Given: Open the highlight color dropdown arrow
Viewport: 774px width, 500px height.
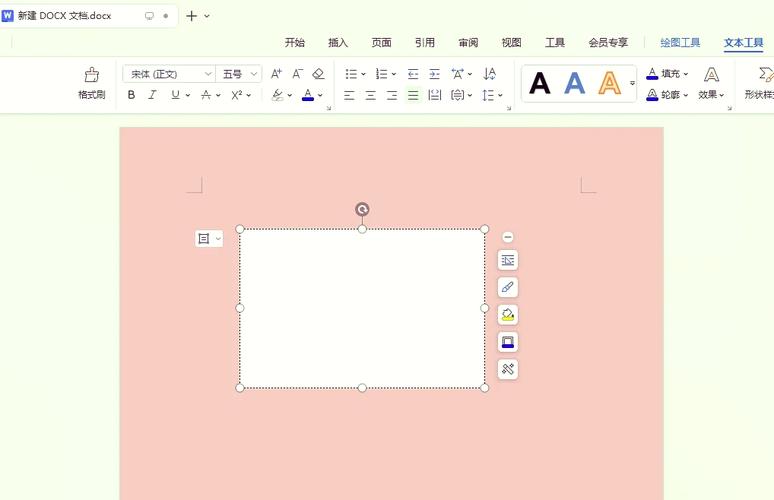Looking at the screenshot, I should (290, 95).
